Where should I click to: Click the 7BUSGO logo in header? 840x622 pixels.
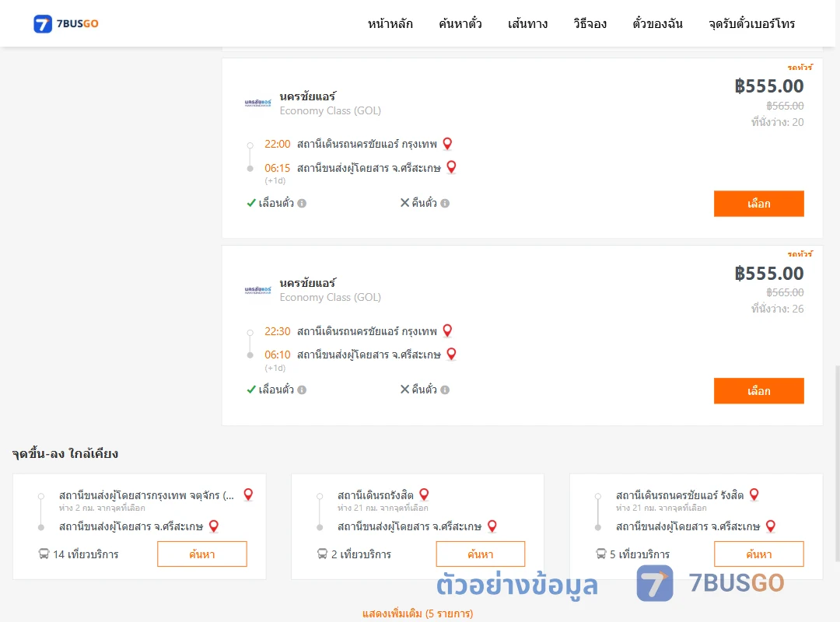[66, 23]
